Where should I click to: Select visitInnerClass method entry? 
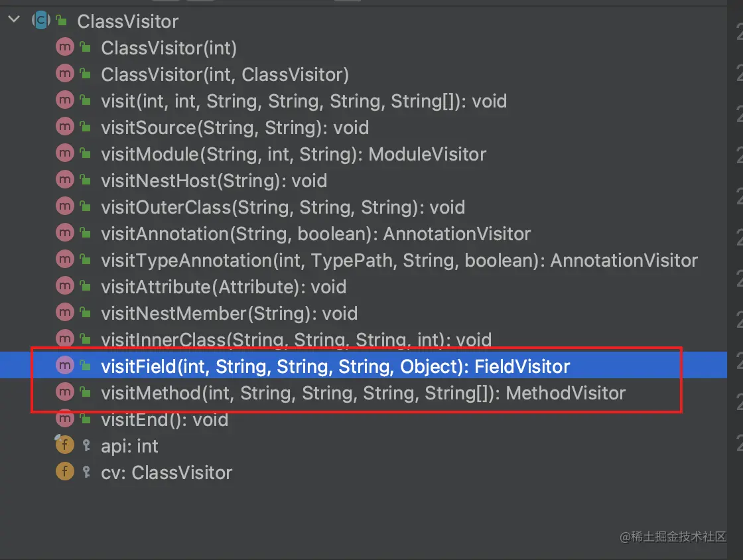pyautogui.click(x=296, y=340)
